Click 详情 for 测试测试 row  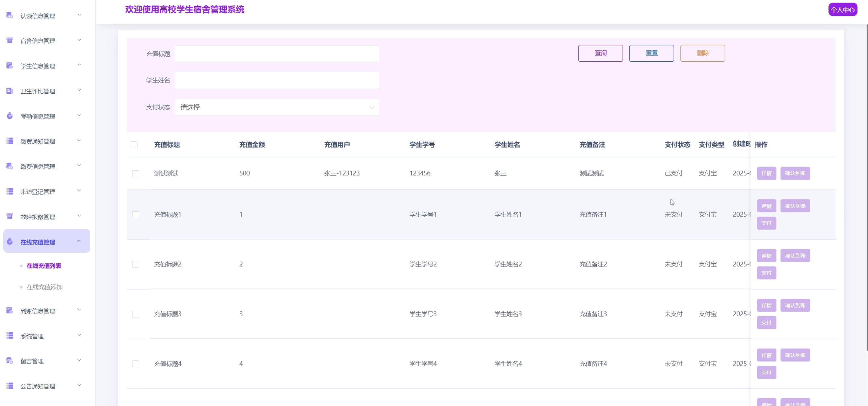(x=766, y=173)
